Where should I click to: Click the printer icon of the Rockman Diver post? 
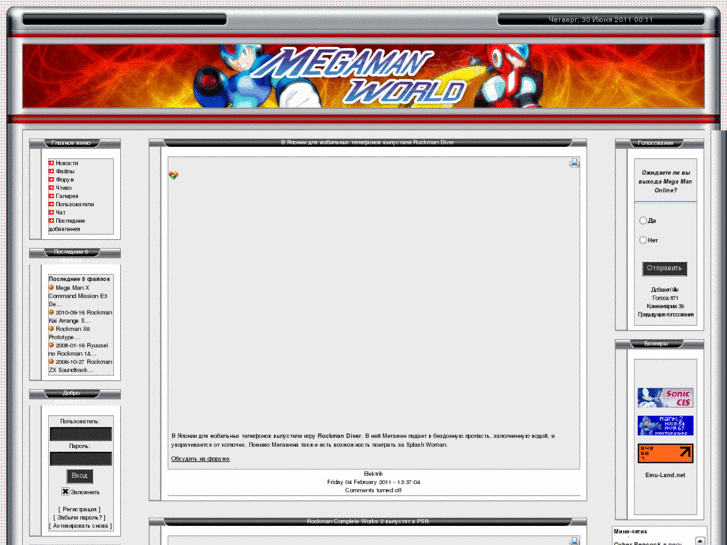[x=574, y=163]
